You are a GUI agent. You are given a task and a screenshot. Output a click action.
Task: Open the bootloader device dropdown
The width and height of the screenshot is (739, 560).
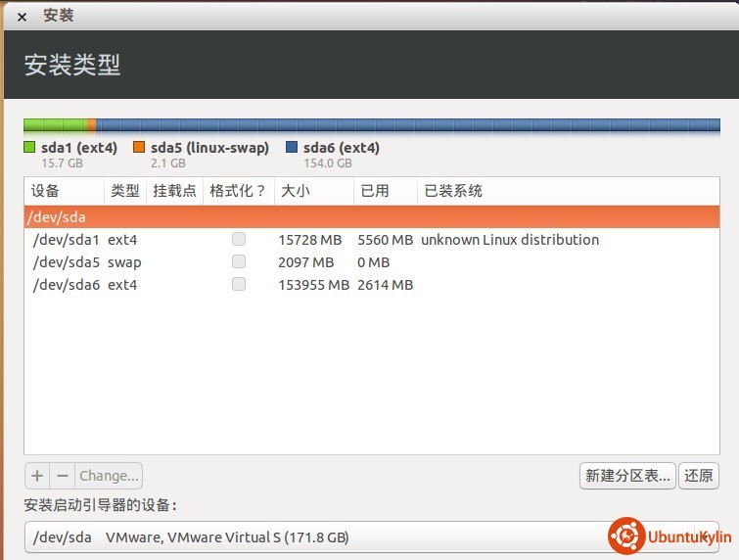tap(370, 537)
